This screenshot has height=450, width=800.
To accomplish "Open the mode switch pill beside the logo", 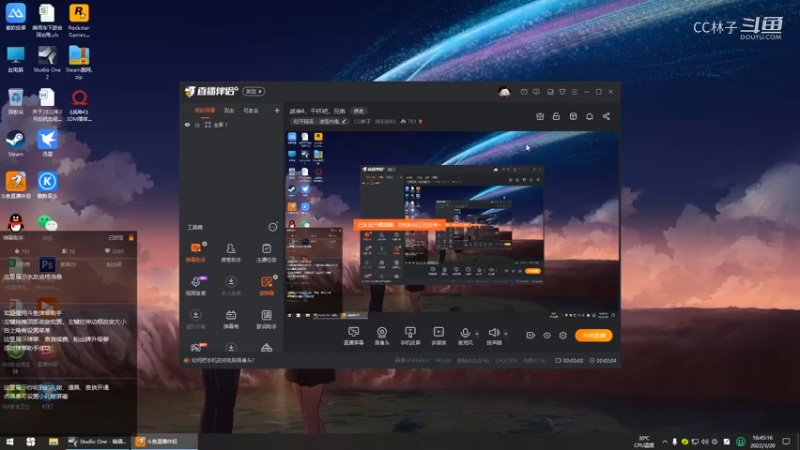I will 254,92.
